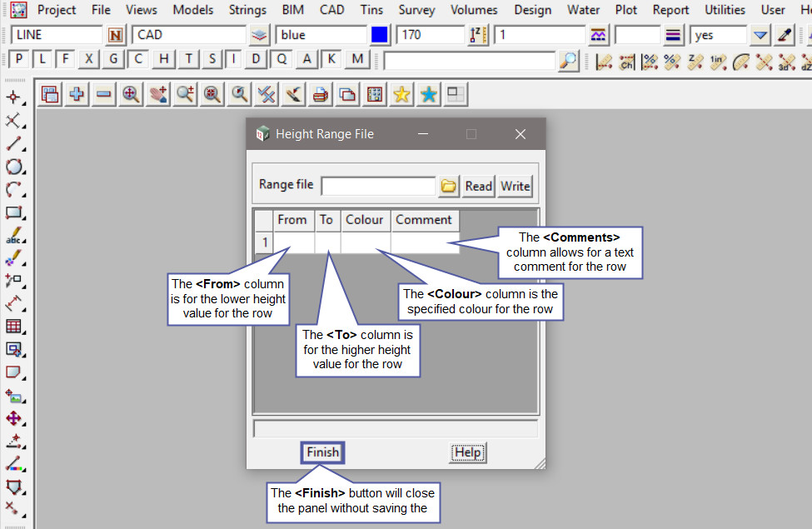Open the Water menu
Screen dimensions: 812x529
583,10
